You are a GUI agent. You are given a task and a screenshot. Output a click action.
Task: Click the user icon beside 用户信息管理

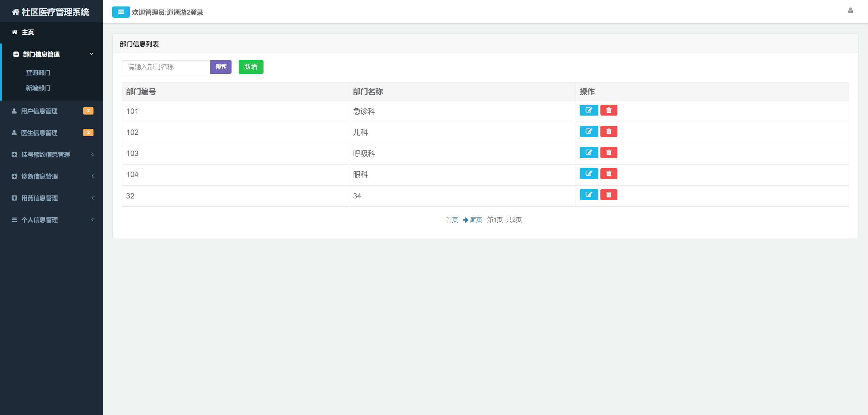(14, 111)
